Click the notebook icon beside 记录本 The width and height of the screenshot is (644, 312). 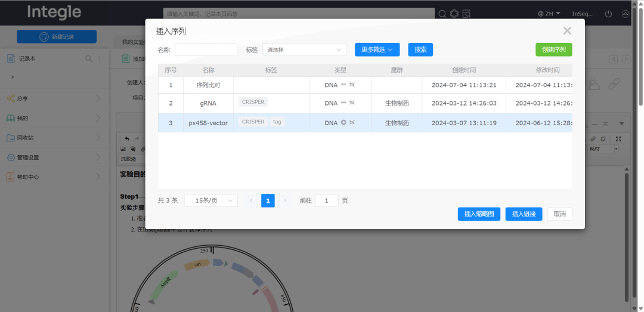[11, 58]
